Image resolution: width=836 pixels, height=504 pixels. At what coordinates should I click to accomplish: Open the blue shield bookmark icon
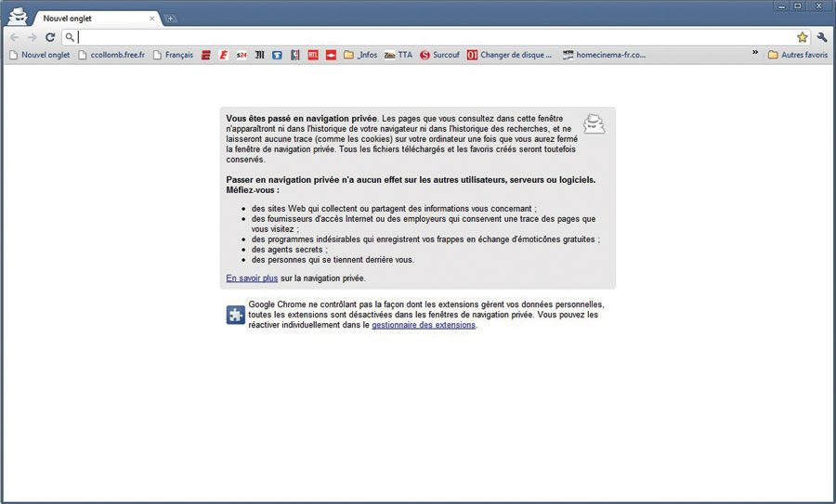277,55
